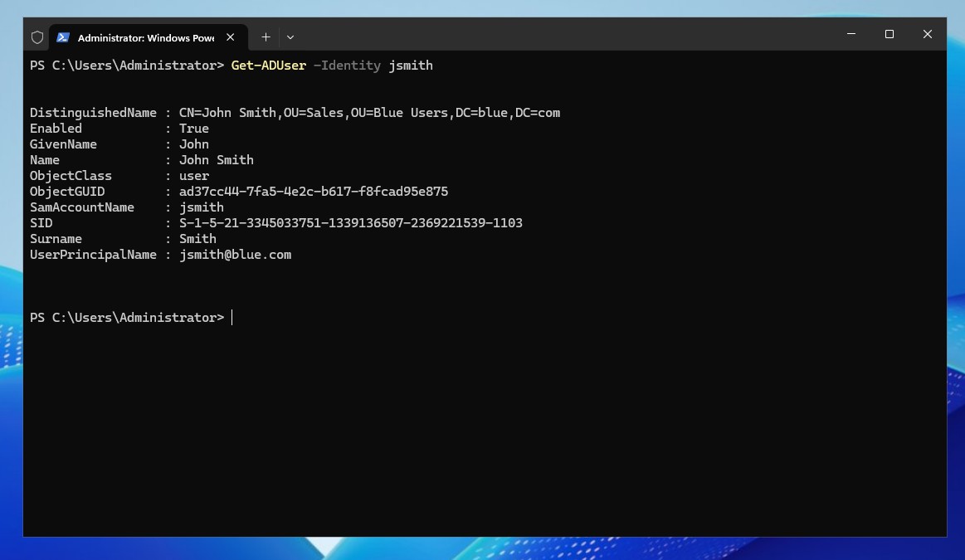This screenshot has height=560, width=965.
Task: Click the shield icon in the title bar
Action: coord(37,37)
